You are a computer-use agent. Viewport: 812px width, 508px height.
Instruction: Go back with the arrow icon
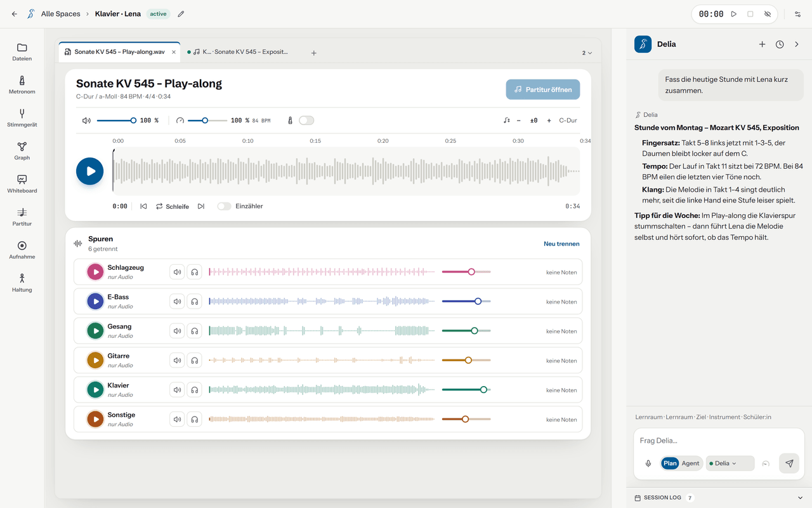(15, 14)
